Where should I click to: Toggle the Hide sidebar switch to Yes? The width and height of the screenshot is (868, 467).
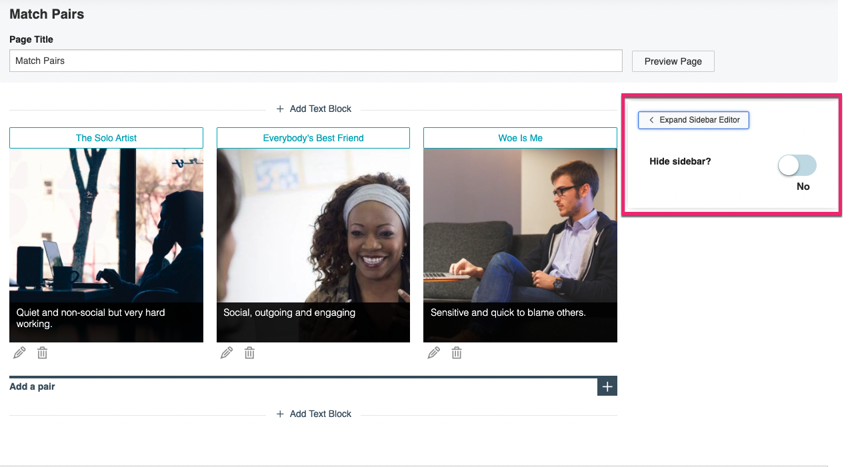tap(797, 165)
